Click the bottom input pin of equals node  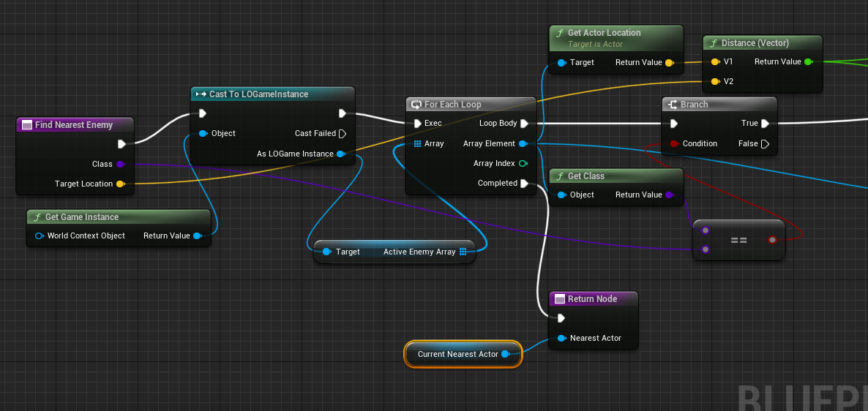pyautogui.click(x=705, y=249)
